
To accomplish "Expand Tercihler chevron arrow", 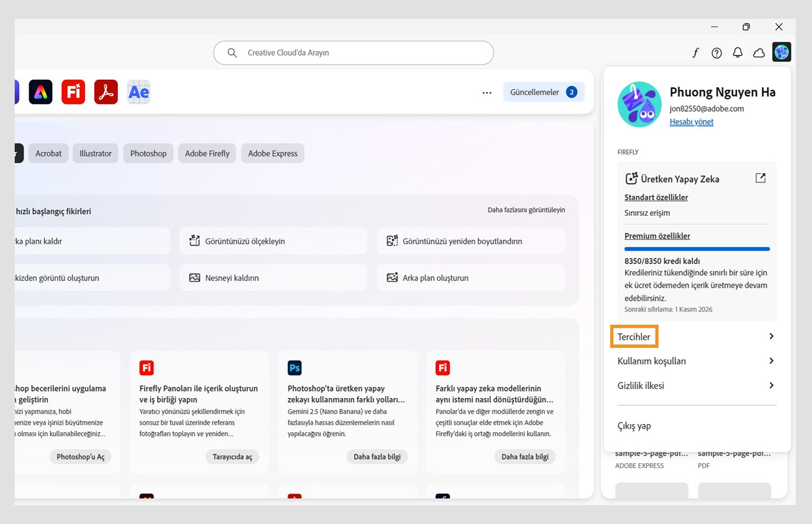I will coord(771,336).
